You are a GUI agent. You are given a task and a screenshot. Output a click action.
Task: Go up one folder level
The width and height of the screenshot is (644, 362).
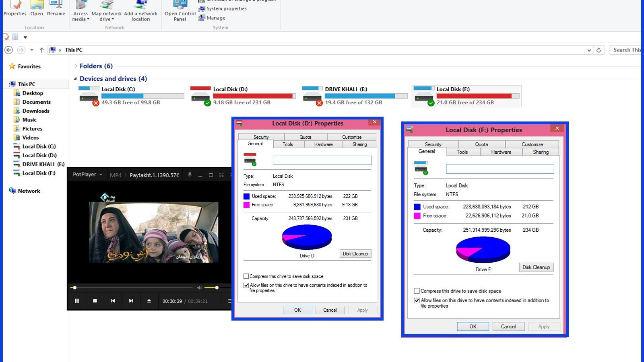(x=41, y=50)
